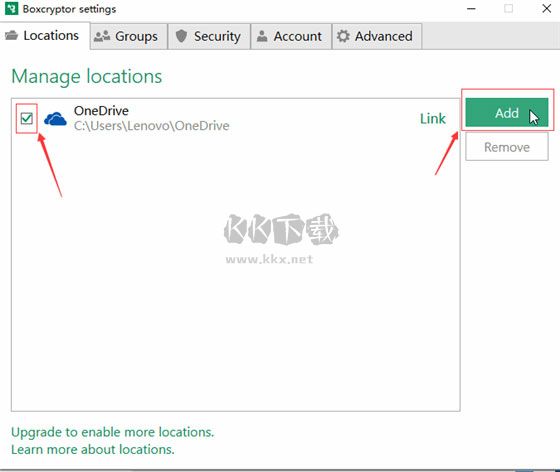Click the gear icon on Advanced tab

[x=343, y=36]
